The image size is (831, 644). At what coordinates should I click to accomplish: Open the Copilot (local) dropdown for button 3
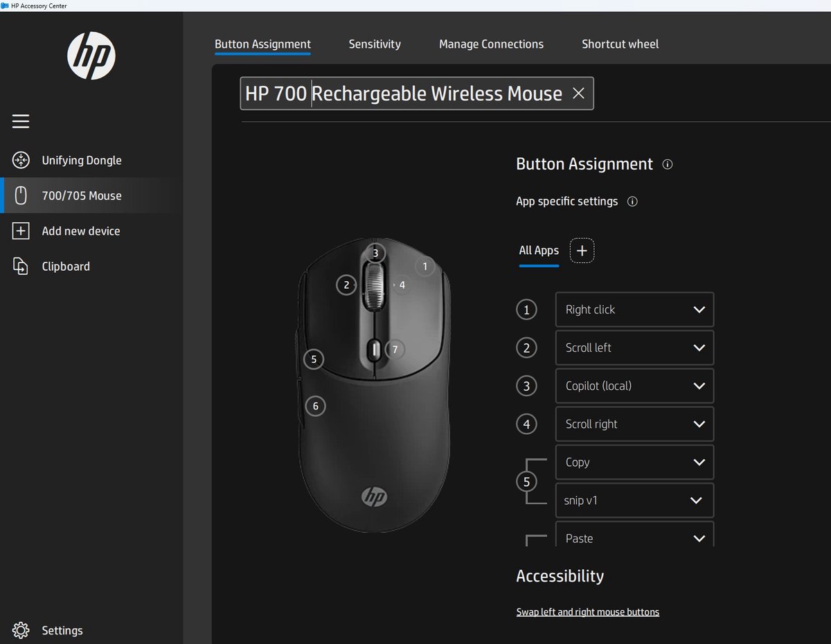click(634, 386)
